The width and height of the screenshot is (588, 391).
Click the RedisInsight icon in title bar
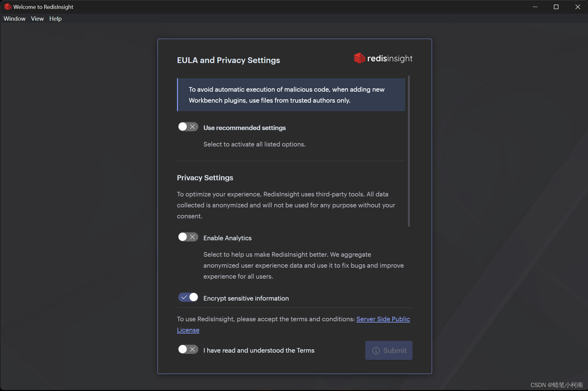[8, 7]
